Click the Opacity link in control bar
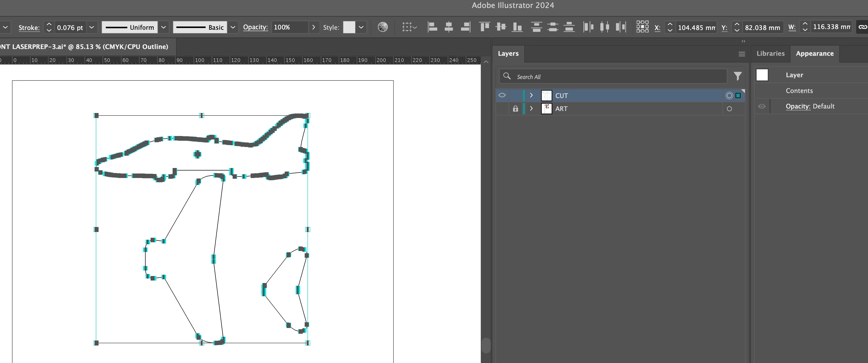 [x=255, y=27]
